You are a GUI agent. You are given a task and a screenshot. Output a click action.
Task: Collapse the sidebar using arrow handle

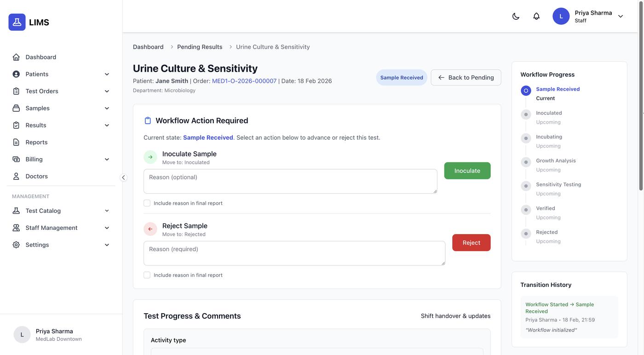[x=123, y=177]
